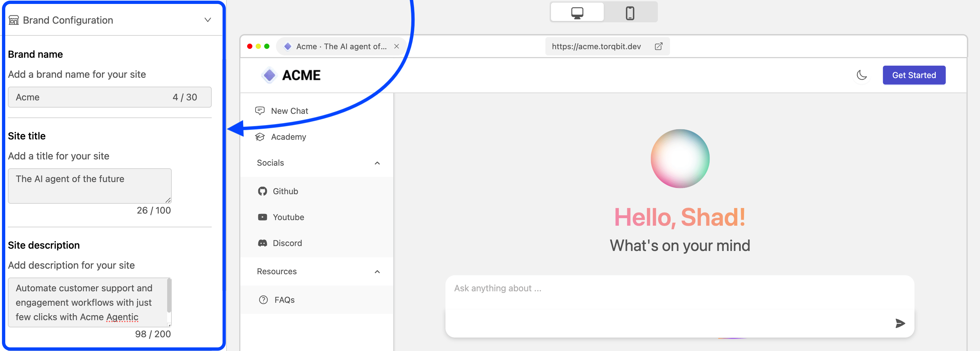Switch to mobile preview mode
Viewport: 980px width, 351px height.
point(630,13)
